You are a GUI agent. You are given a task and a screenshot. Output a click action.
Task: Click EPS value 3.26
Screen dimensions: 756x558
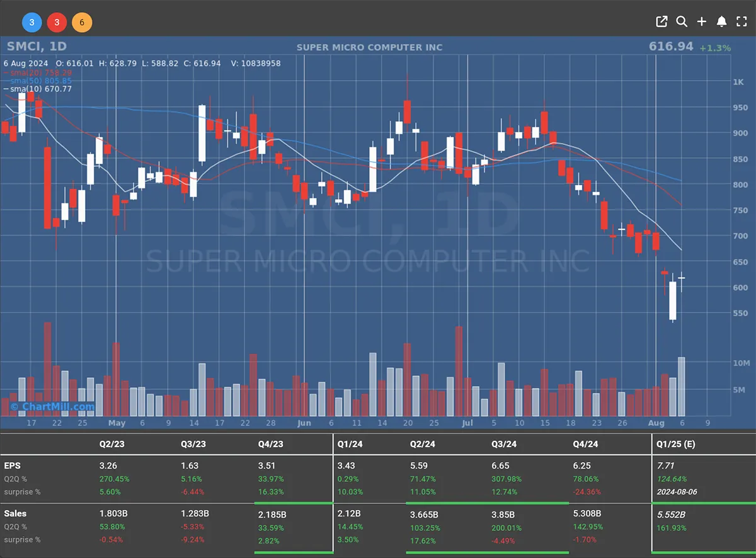pos(108,466)
